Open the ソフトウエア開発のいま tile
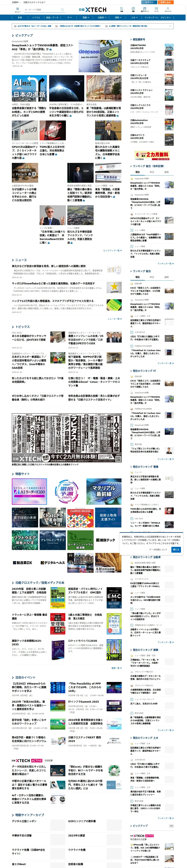The image size is (187, 868). (x=25, y=540)
